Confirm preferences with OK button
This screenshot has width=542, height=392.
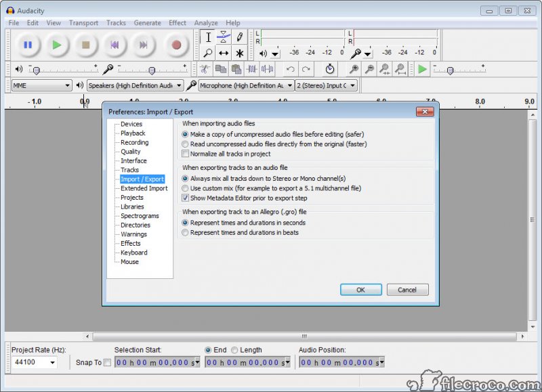[361, 290]
